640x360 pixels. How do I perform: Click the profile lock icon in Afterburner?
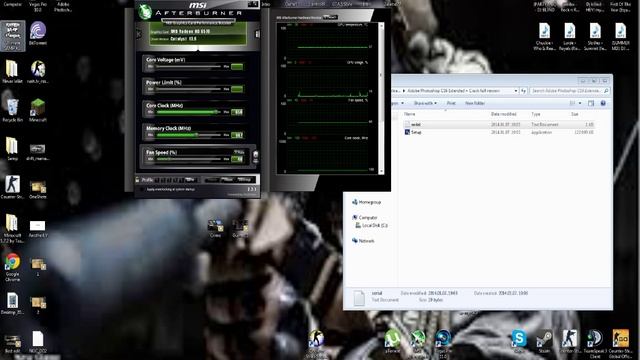(138, 180)
